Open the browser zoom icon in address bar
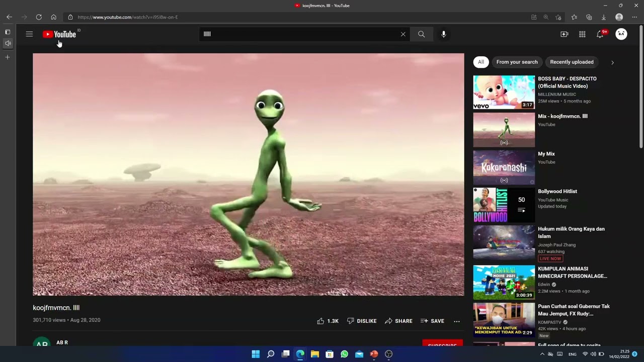Image resolution: width=644 pixels, height=362 pixels. [546, 17]
